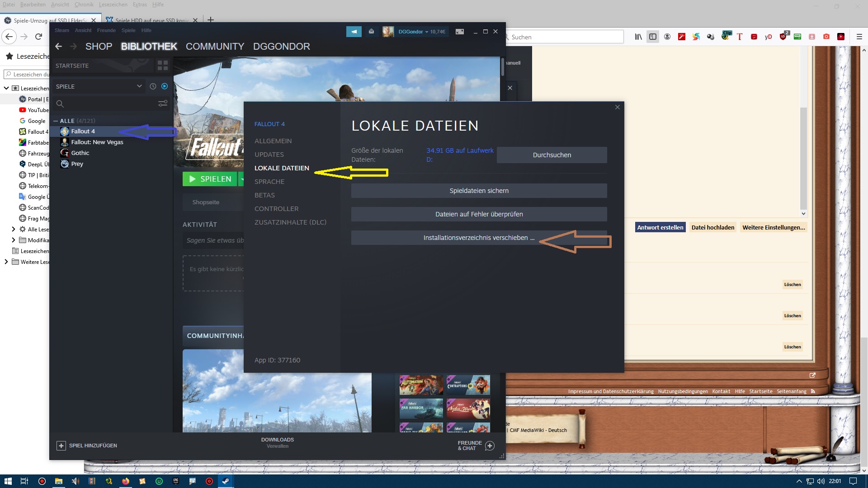The image size is (868, 488).
Task: Select the SPRACHE section
Action: [x=269, y=181]
